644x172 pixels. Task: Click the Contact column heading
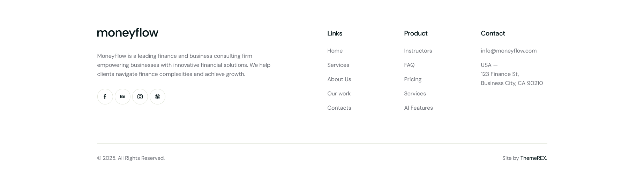[493, 33]
